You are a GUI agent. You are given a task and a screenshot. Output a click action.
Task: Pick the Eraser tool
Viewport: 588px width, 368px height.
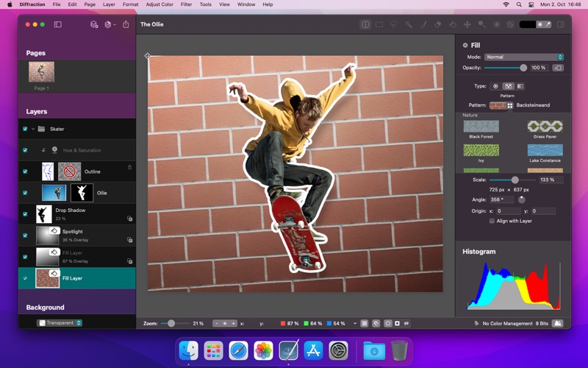[438, 24]
